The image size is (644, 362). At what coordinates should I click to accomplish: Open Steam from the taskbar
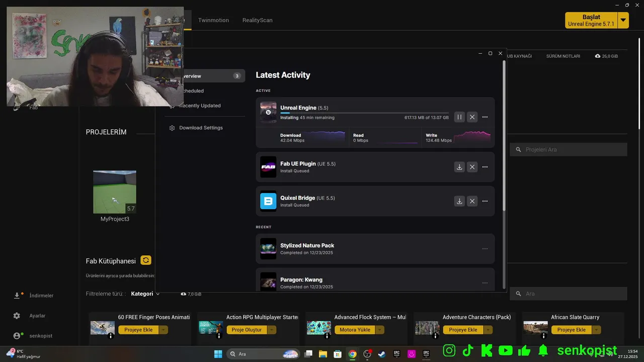(382, 354)
